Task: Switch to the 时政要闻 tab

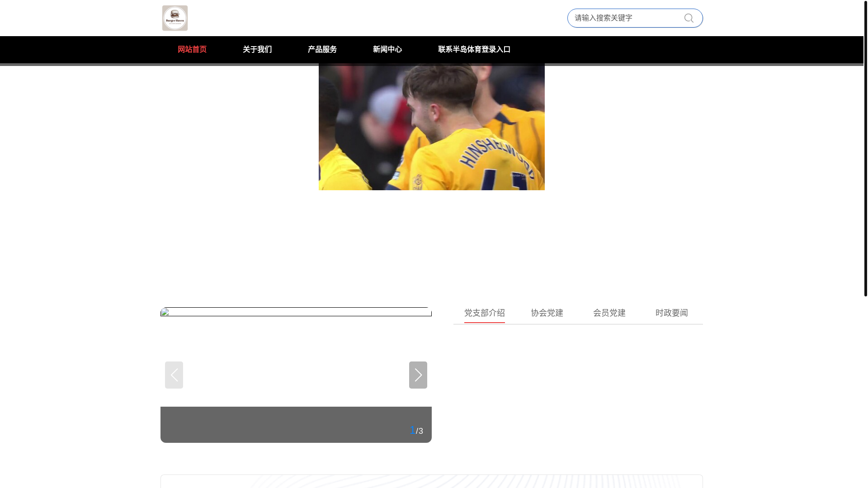Action: pos(672,313)
